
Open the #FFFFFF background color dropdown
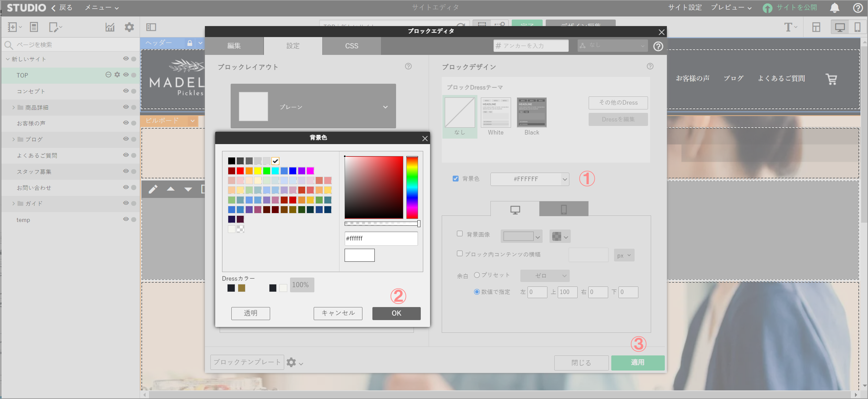530,179
